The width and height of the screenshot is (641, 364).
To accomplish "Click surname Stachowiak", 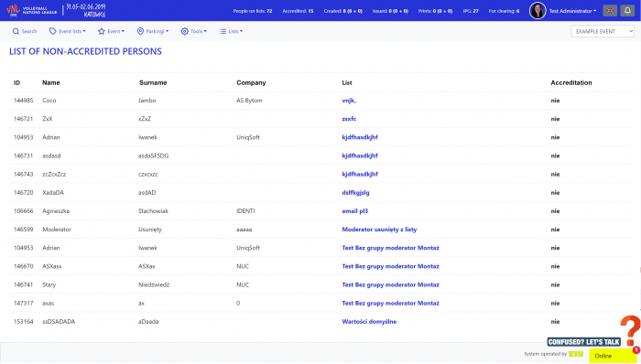I will pyautogui.click(x=153, y=211).
